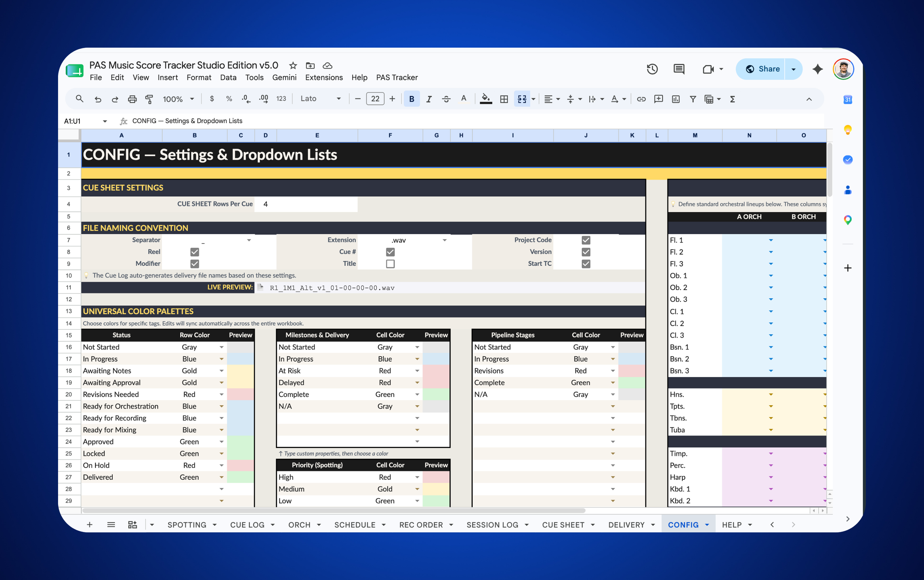Click the Insert comment icon
924x580 pixels.
pos(659,99)
